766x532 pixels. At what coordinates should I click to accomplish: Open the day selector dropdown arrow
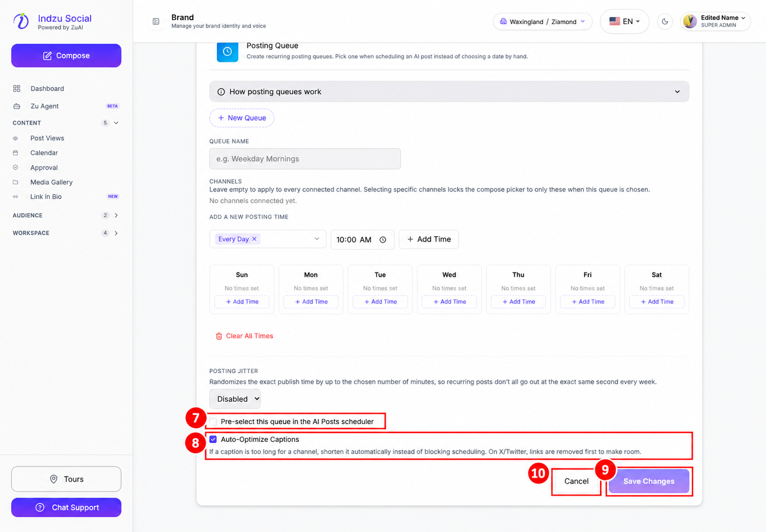pos(317,239)
